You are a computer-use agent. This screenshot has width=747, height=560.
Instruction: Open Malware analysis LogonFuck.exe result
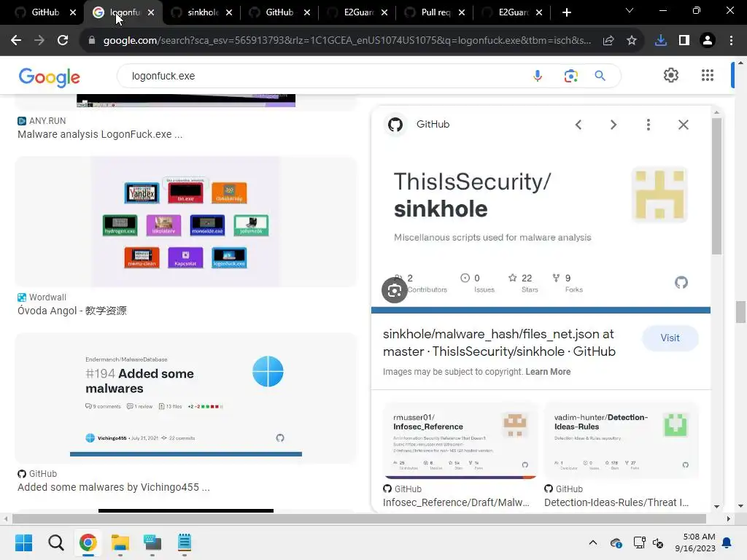[100, 134]
